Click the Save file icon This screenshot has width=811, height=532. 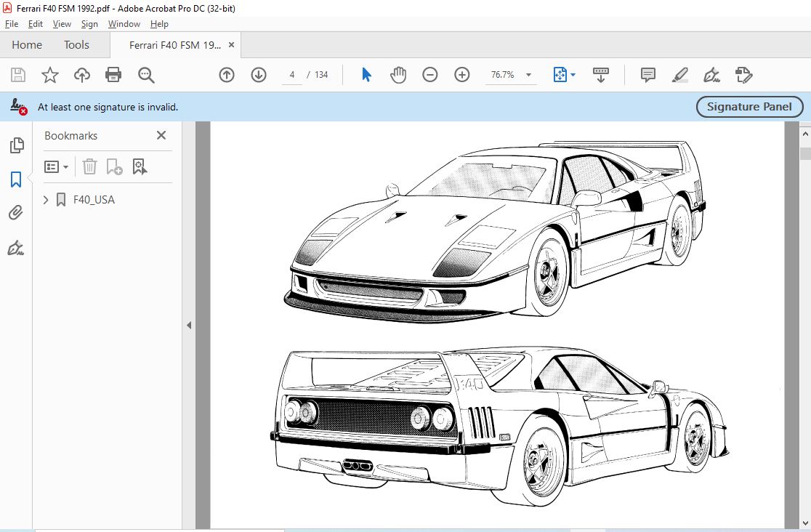point(18,75)
